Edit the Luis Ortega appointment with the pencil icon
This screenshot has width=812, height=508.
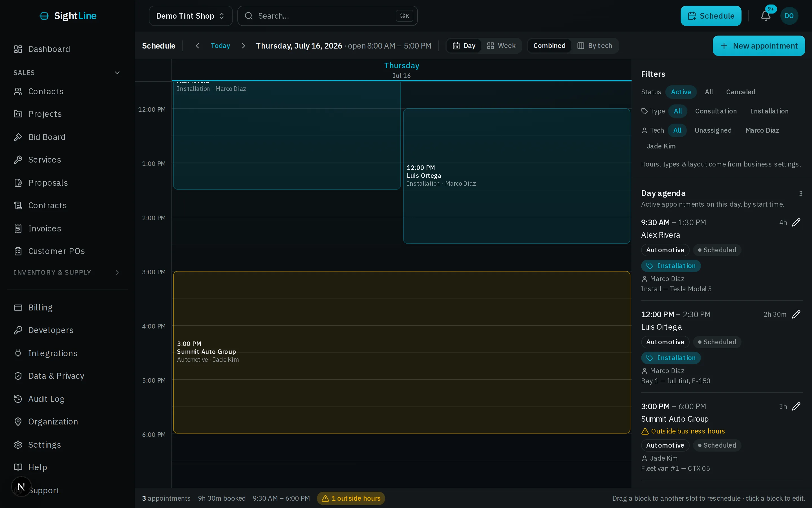796,314
